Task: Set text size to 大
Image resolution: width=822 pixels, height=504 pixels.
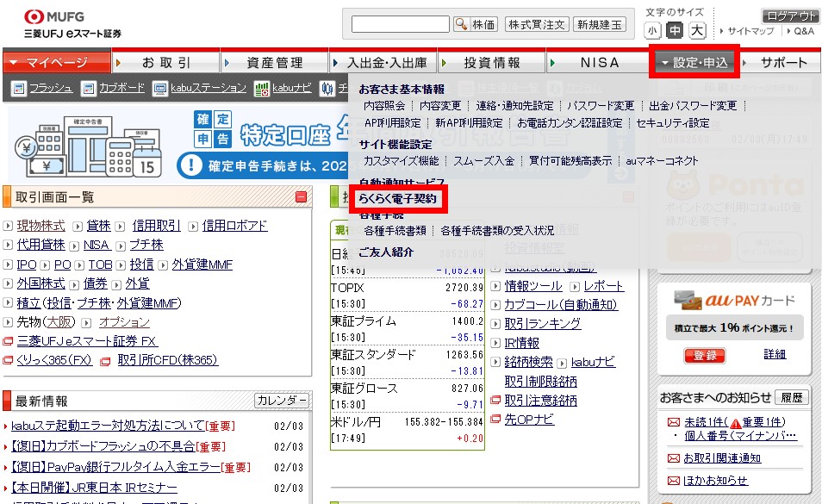Action: click(x=697, y=30)
